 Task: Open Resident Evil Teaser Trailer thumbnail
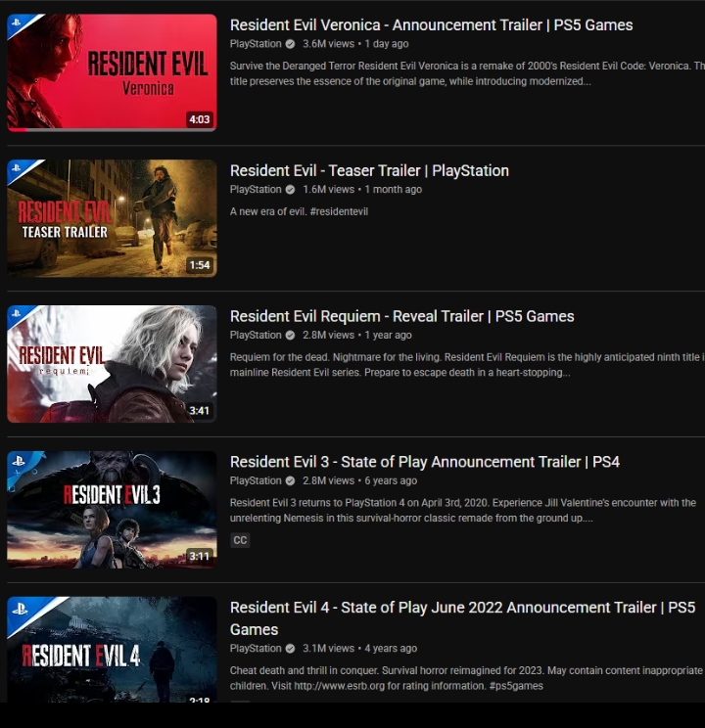pos(112,218)
